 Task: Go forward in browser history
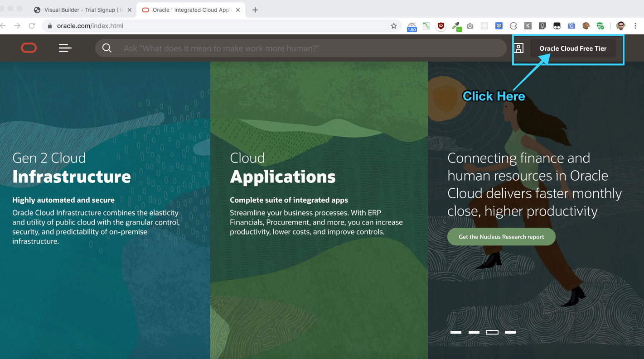pos(17,26)
